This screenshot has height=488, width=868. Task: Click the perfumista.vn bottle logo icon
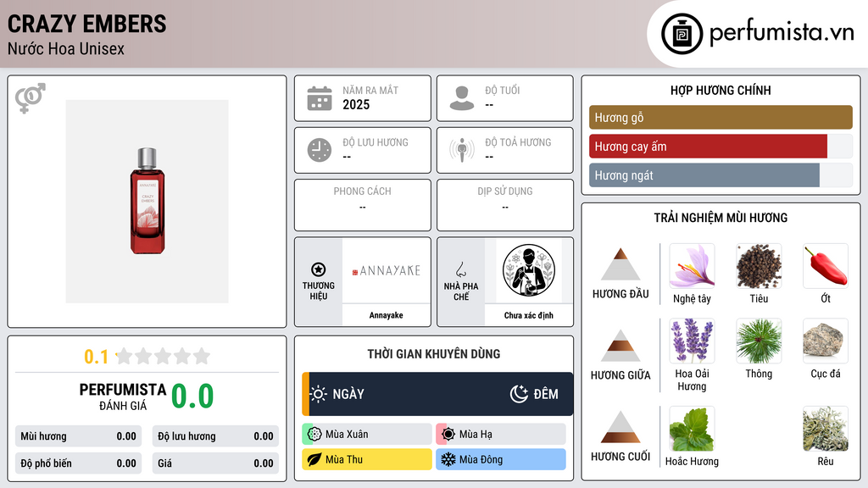pyautogui.click(x=682, y=34)
